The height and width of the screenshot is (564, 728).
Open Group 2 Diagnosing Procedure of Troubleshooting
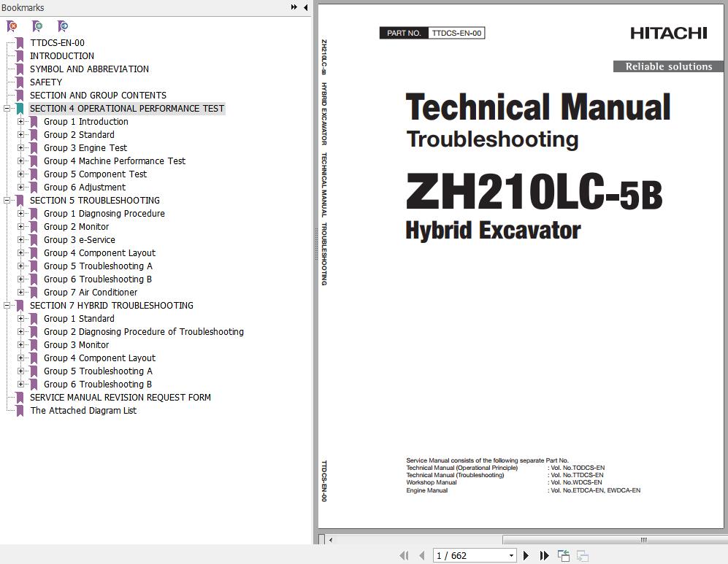(143, 332)
